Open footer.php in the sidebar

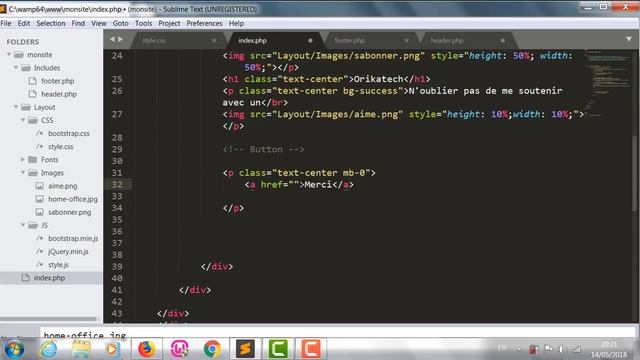[58, 81]
